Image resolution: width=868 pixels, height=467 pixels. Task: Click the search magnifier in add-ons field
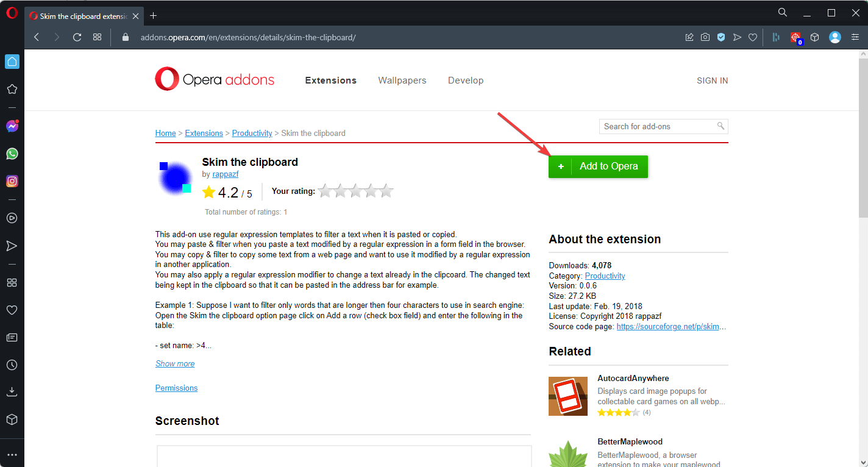[720, 126]
